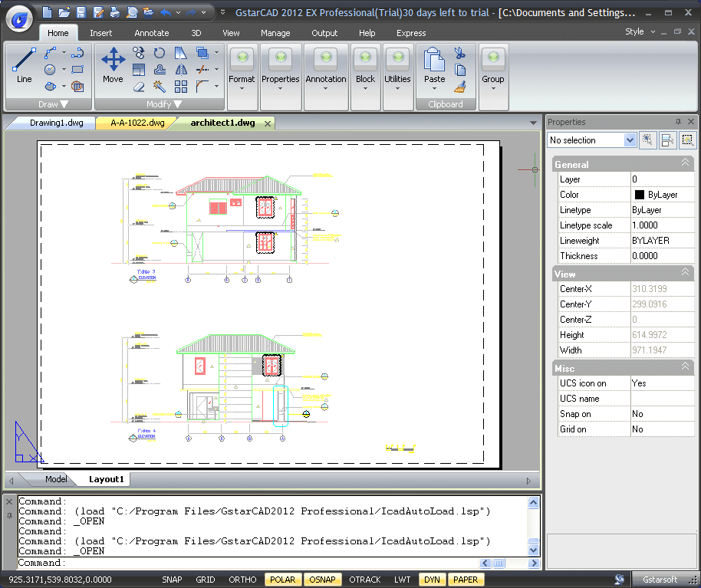This screenshot has height=588, width=701.
Task: Switch to the Model layout tab
Action: coord(56,479)
